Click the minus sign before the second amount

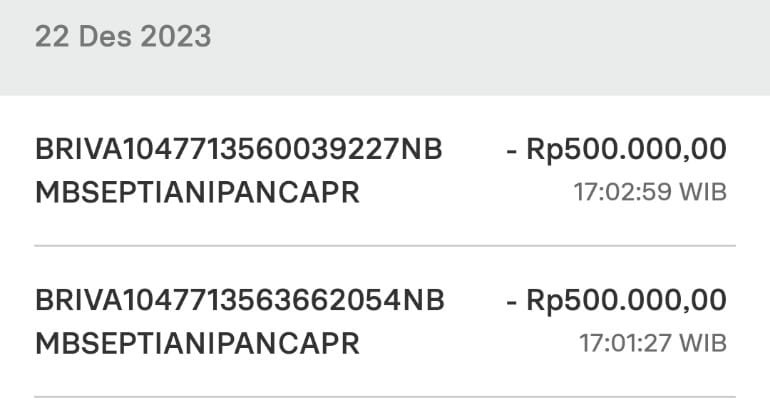point(512,301)
